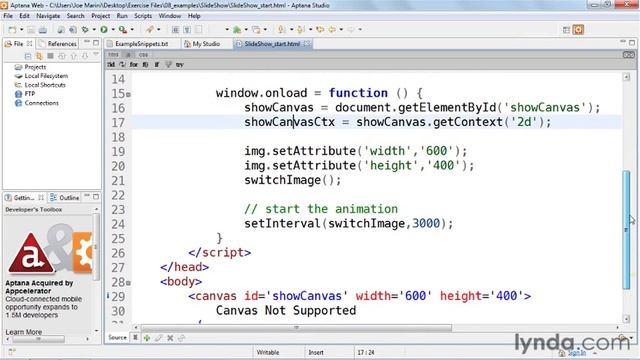Click the 'for' snippet icon in editor toolbar

[133, 64]
